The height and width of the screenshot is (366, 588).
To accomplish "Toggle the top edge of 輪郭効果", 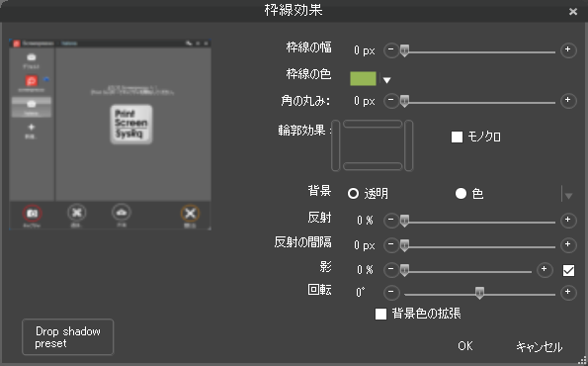I will (373, 124).
